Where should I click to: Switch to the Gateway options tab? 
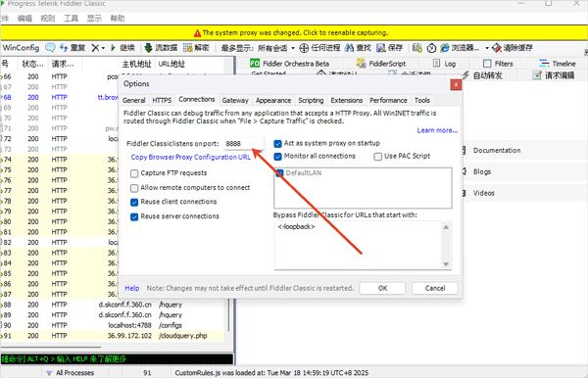pyautogui.click(x=235, y=101)
